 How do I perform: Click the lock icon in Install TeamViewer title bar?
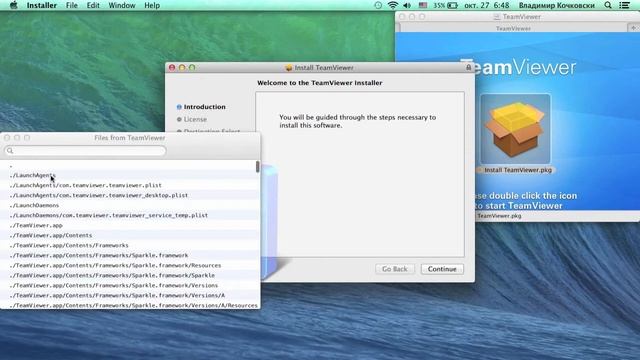469,67
